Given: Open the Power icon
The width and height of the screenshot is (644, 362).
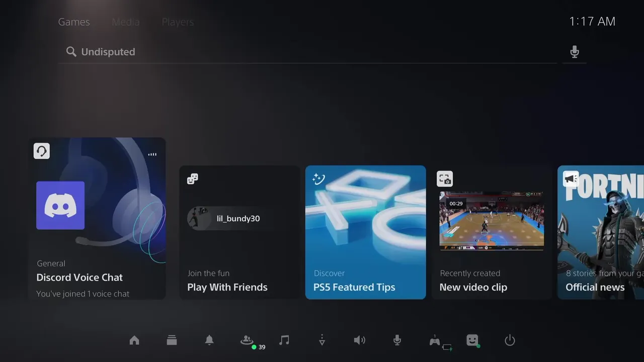Looking at the screenshot, I should pos(510,340).
